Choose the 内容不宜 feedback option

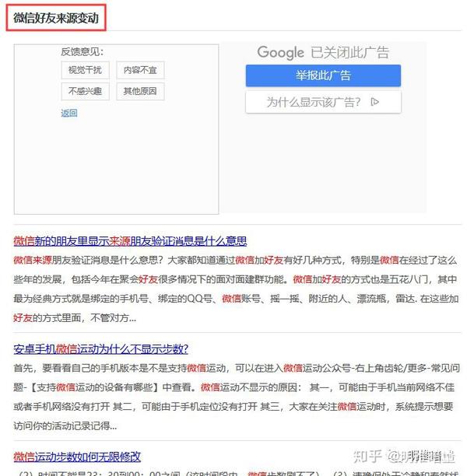pos(140,70)
